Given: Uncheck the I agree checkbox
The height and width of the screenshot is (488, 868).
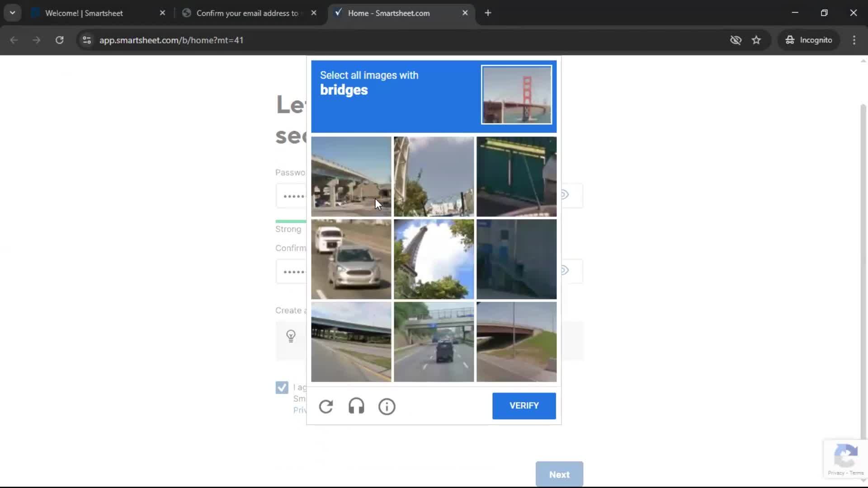Looking at the screenshot, I should (x=282, y=387).
